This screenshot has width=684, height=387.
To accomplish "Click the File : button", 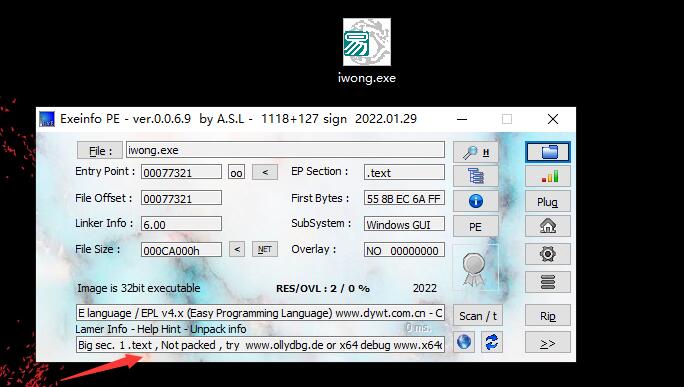I will pos(100,151).
